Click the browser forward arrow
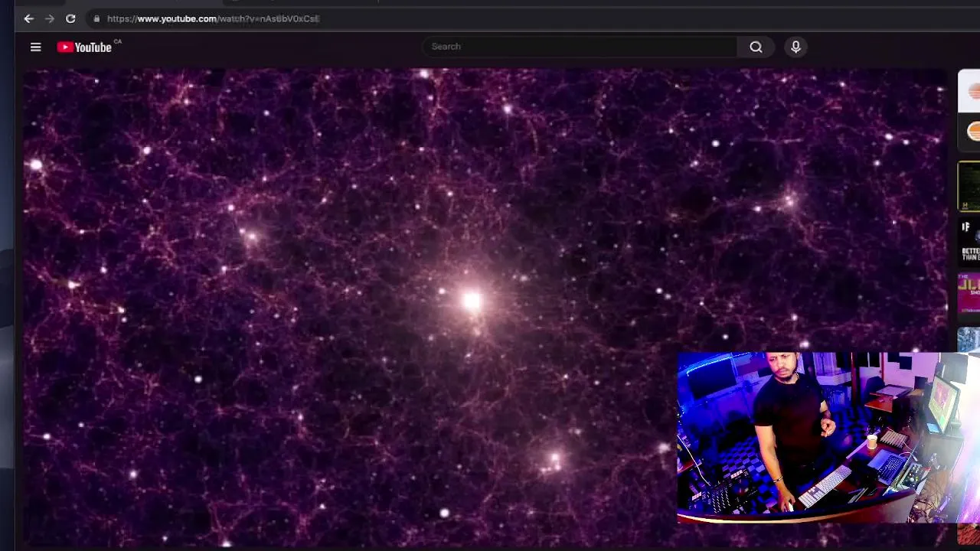This screenshot has width=980, height=551. pos(50,18)
